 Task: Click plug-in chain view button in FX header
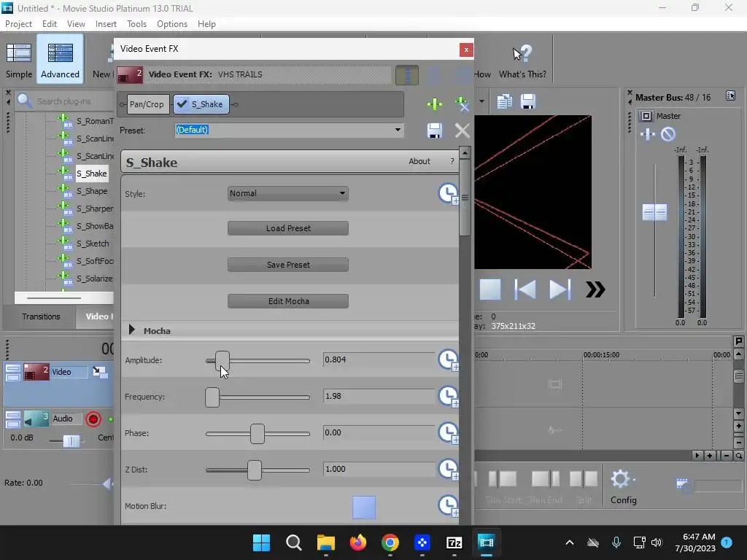tap(407, 75)
